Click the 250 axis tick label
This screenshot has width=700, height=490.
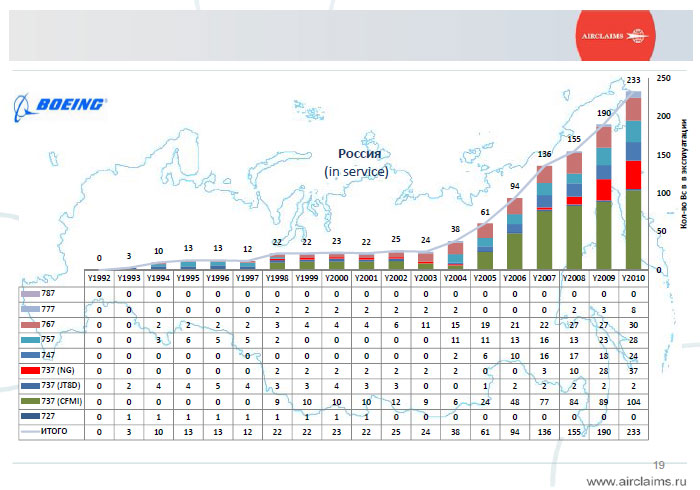pos(663,78)
